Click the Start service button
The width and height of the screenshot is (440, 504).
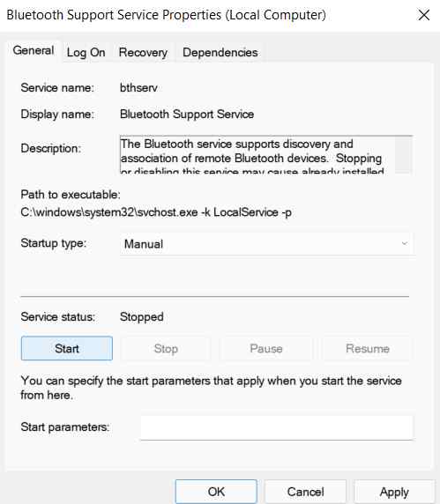tap(67, 348)
